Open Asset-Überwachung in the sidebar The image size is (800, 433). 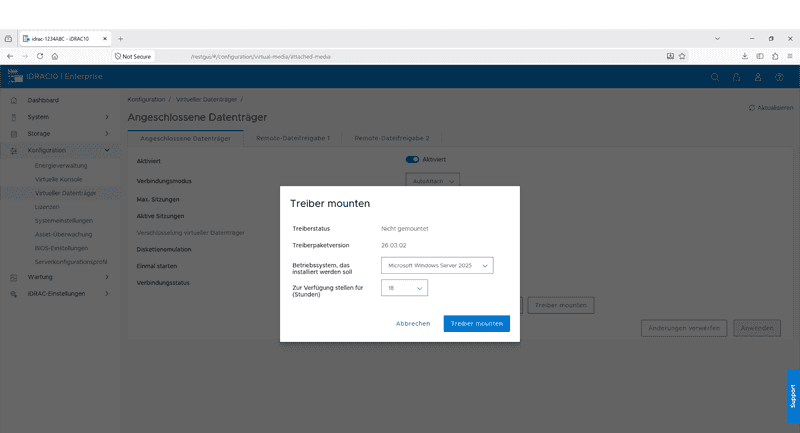[63, 234]
